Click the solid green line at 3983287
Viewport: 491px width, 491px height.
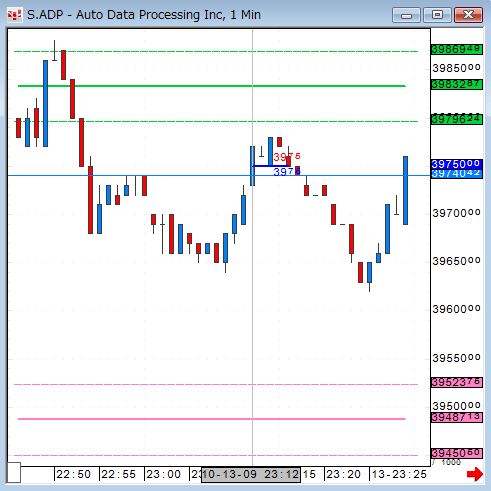pyautogui.click(x=212, y=86)
